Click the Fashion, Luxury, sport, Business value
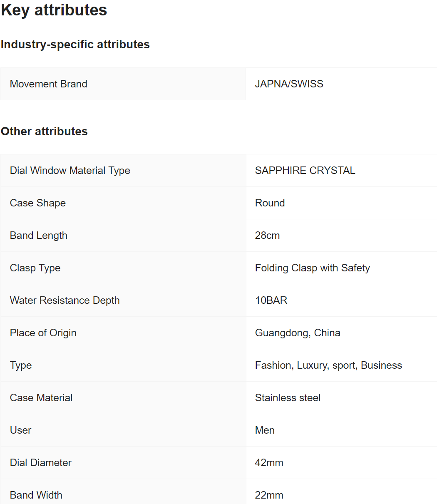Image resolution: width=437 pixels, height=504 pixels. click(328, 365)
